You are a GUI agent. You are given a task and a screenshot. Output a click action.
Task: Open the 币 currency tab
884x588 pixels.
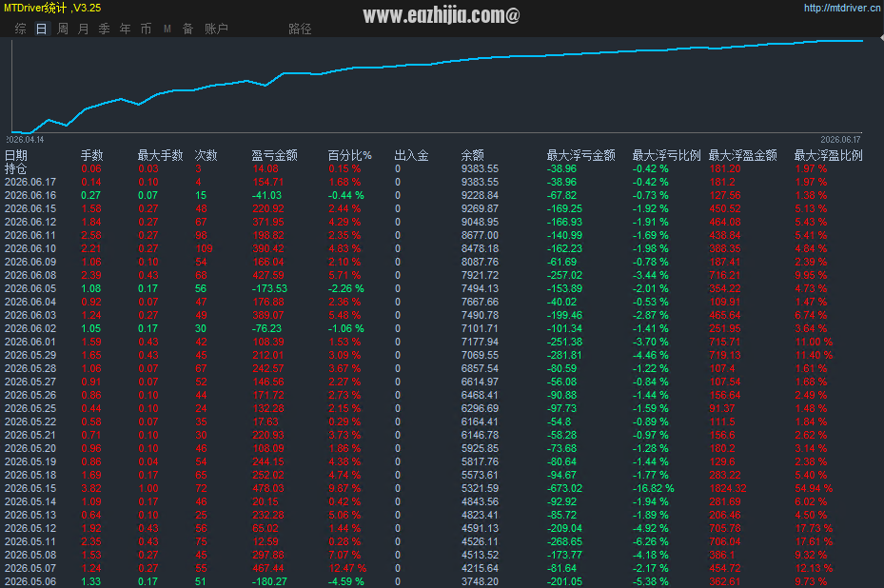point(146,29)
